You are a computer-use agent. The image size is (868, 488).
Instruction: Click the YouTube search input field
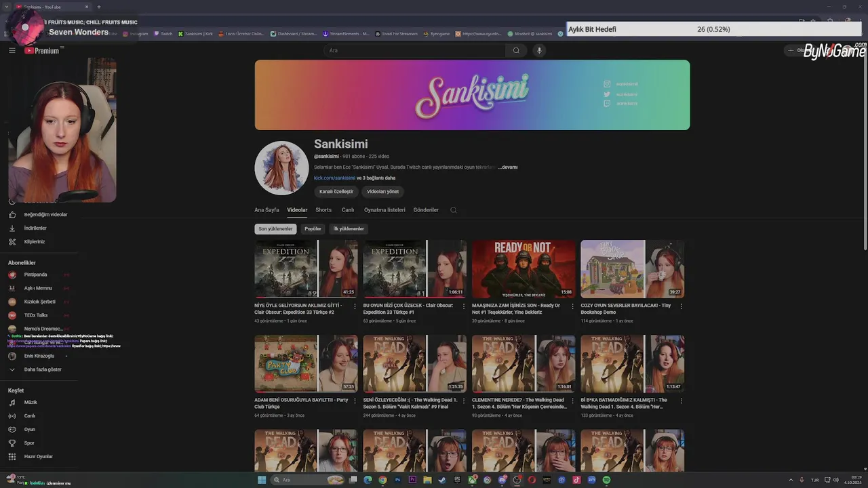click(414, 50)
